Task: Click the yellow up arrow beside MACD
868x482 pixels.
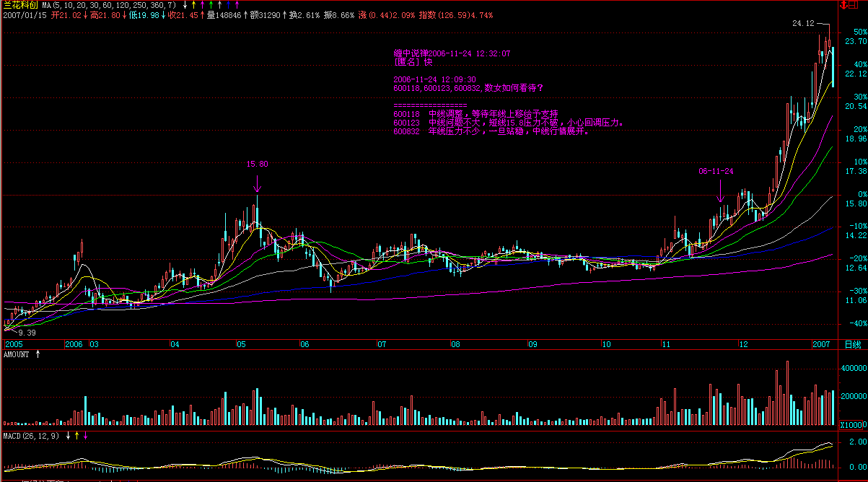Action: [x=77, y=435]
